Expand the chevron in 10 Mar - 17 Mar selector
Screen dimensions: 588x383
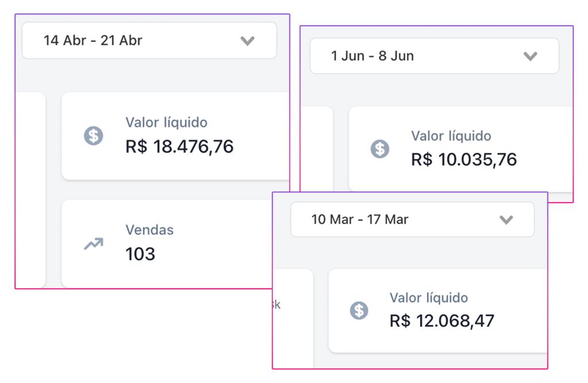pyautogui.click(x=506, y=220)
